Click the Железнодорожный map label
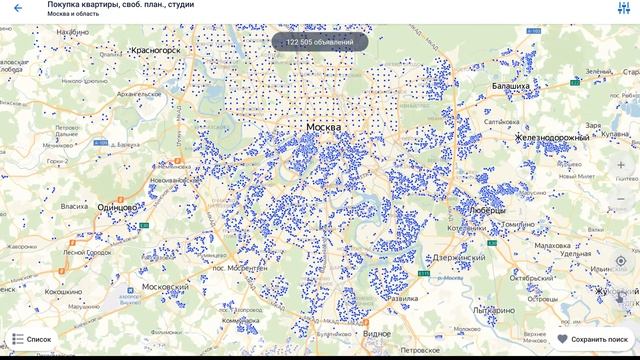 (552, 138)
